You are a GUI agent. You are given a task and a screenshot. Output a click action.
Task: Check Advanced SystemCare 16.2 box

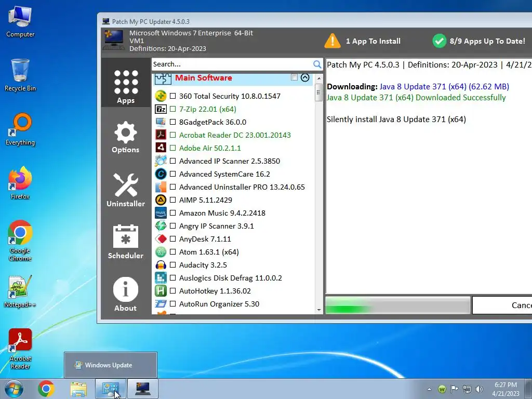pyautogui.click(x=172, y=174)
